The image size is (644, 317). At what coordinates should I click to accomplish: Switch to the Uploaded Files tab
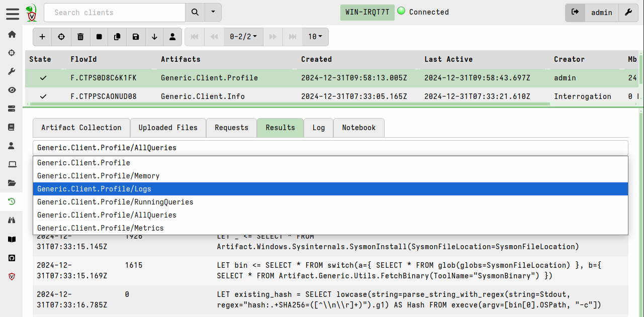(x=168, y=128)
